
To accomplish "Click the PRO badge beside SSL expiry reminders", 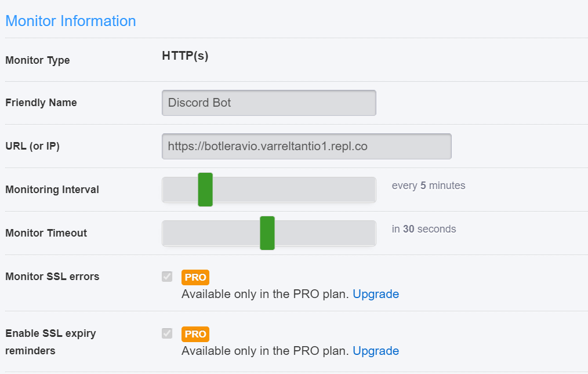I will coord(195,334).
